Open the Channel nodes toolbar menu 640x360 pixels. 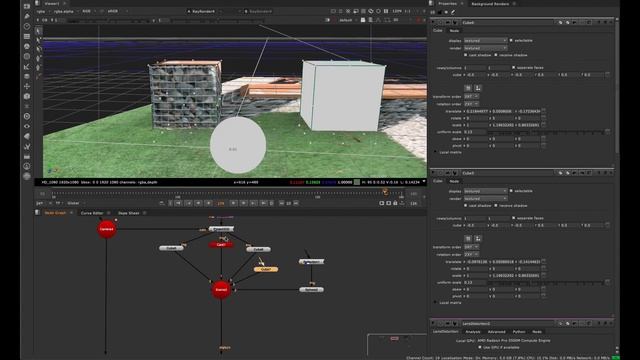click(27, 36)
